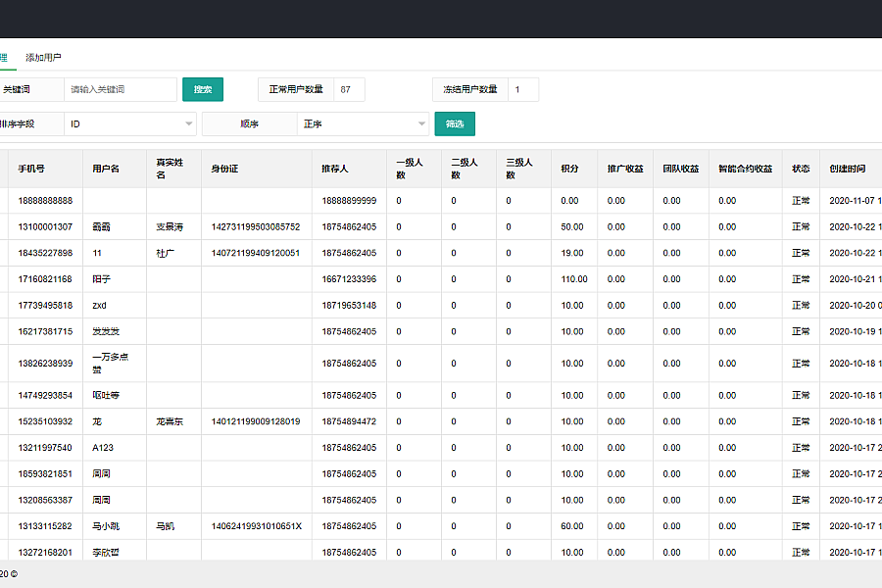This screenshot has height=588, width=882.
Task: Click referrer number 18888899999
Action: (349, 200)
